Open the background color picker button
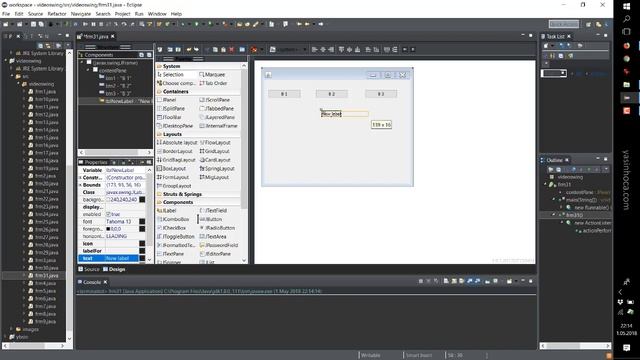640x360 pixels. (x=142, y=200)
